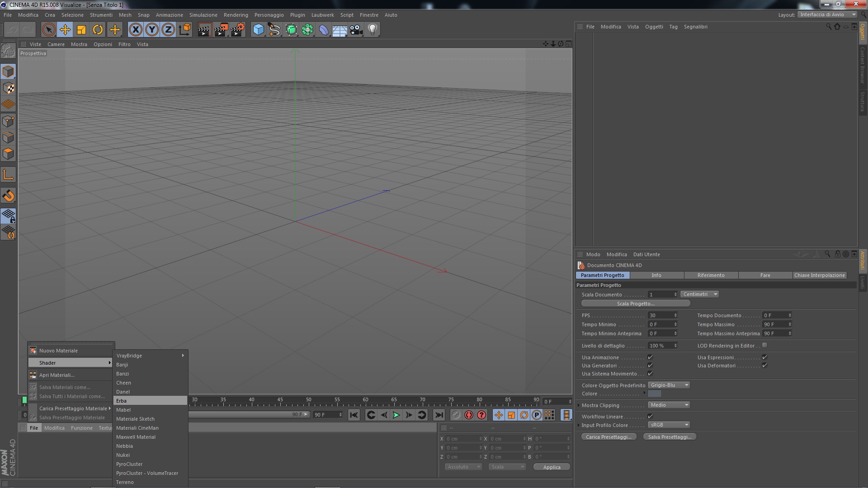Click the Scale tool icon
The height and width of the screenshot is (488, 868).
tap(81, 30)
